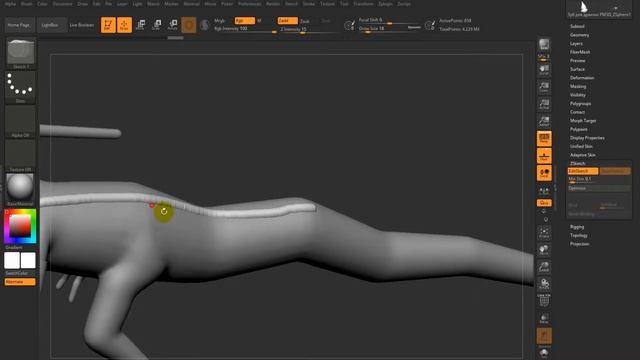The width and height of the screenshot is (640, 360).
Task: Toggle the orange Qvz rotation button
Action: (544, 203)
